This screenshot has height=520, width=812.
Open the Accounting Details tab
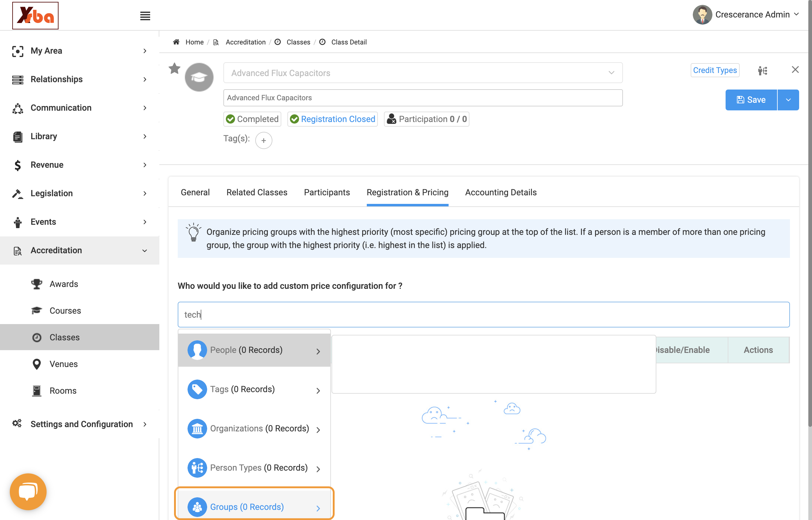pyautogui.click(x=501, y=192)
